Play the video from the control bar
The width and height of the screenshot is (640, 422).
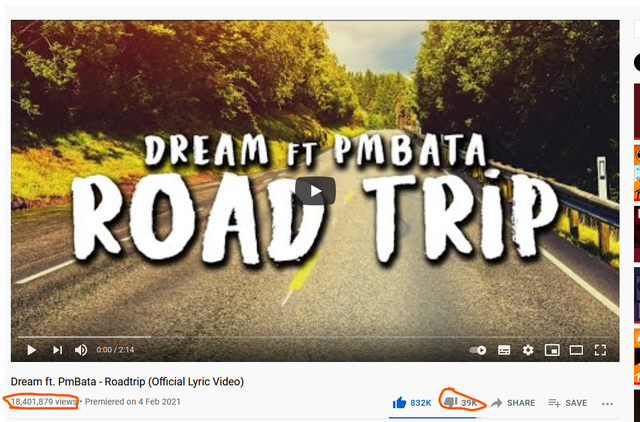click(x=31, y=350)
